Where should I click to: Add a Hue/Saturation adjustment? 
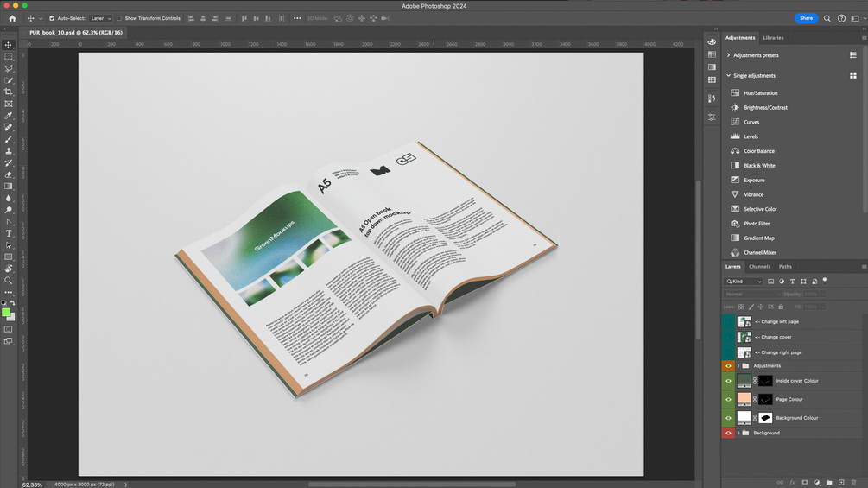tap(760, 93)
